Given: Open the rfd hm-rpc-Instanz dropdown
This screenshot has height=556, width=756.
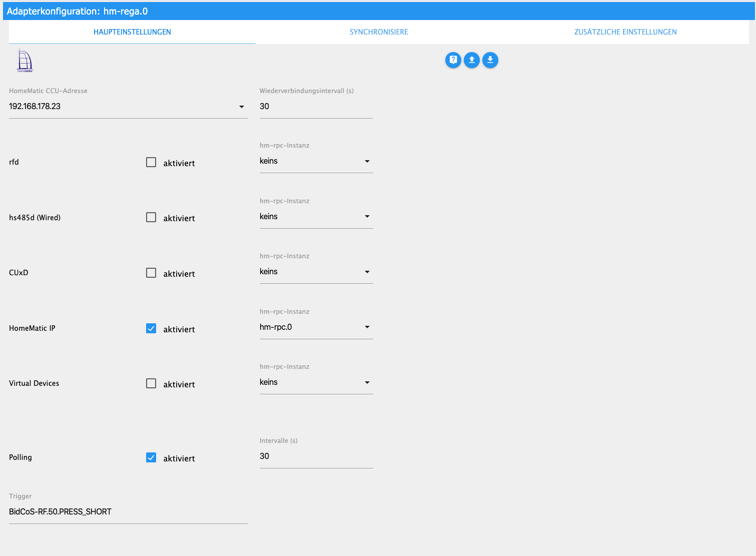Looking at the screenshot, I should point(316,161).
